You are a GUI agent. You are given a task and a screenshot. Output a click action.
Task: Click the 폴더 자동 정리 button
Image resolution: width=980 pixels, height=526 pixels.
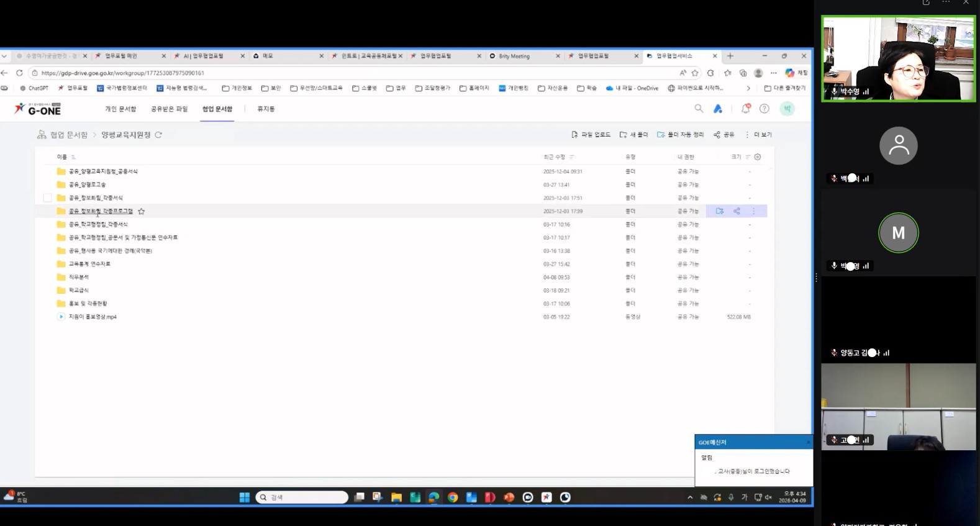click(680, 135)
